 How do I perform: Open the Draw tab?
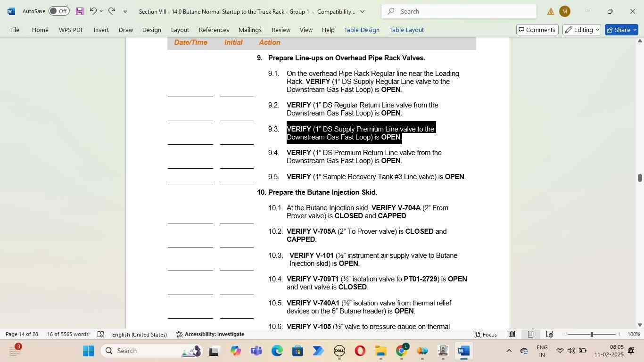(125, 30)
